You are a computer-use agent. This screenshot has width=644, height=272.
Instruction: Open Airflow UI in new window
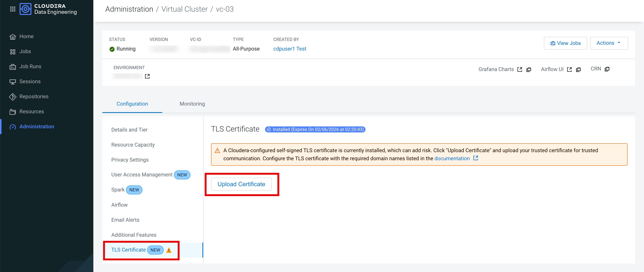pyautogui.click(x=570, y=69)
